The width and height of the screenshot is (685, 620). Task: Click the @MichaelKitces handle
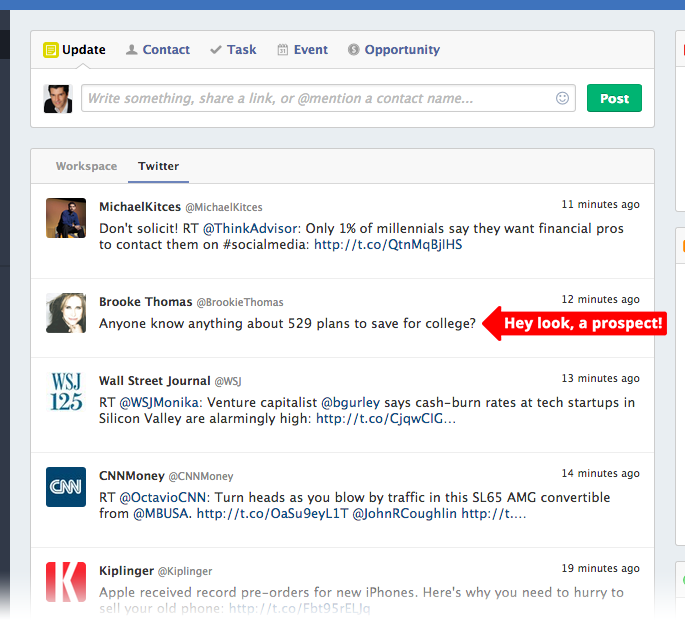tap(224, 207)
